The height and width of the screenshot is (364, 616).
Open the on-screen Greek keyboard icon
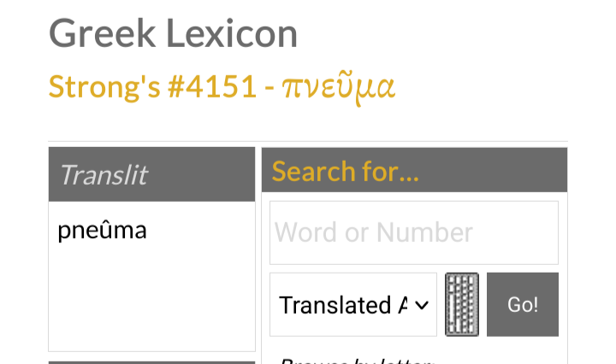[x=462, y=304]
